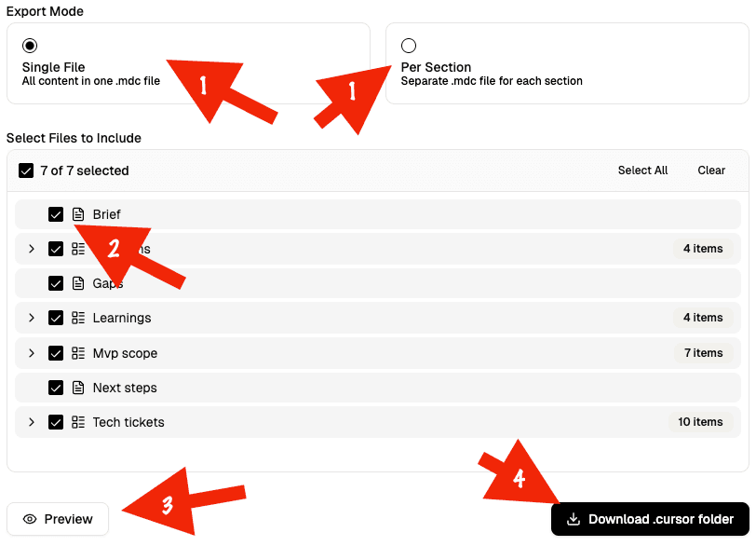Screen dimensions: 756x546
Task: Click the download icon on the dark button
Action: tap(574, 518)
